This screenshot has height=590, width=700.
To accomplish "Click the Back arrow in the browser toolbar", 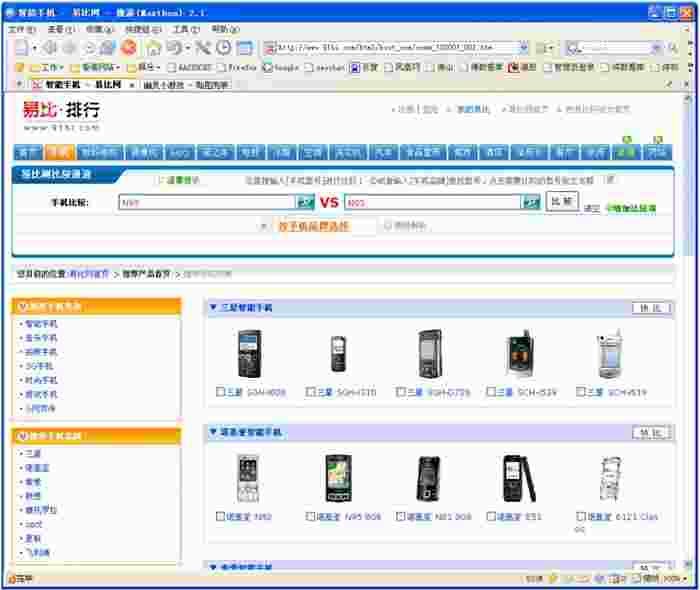I will click(x=50, y=47).
